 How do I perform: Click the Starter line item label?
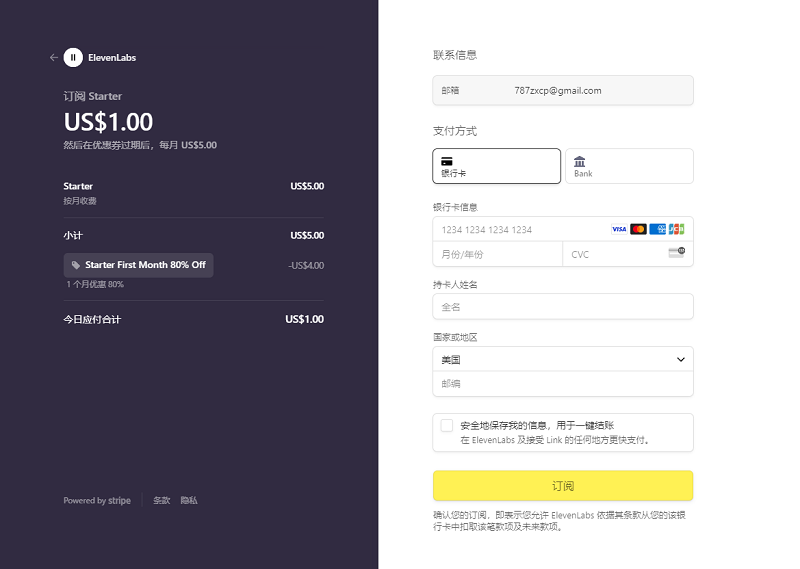[x=78, y=186]
